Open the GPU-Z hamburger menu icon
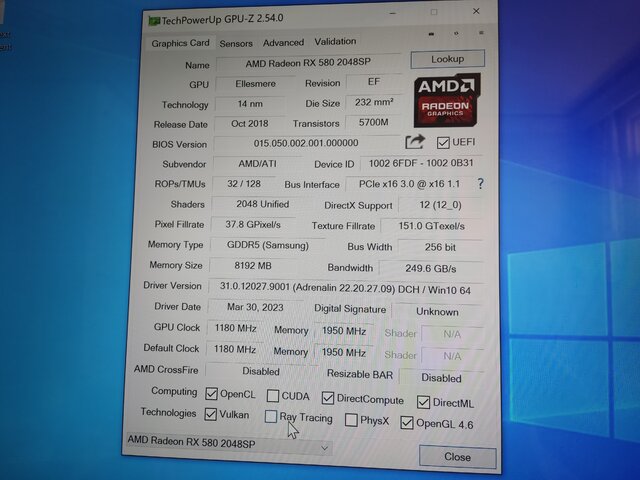The image size is (640, 480). (x=481, y=33)
